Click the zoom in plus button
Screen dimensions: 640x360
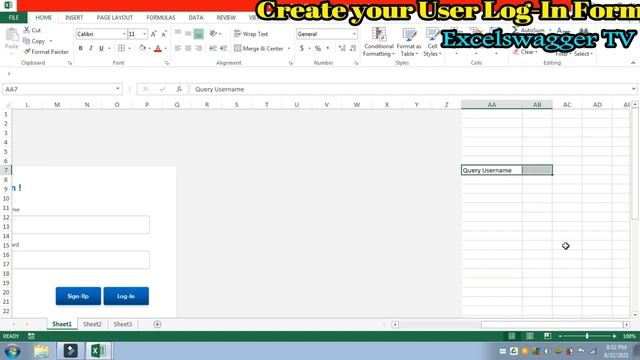pos(614,336)
